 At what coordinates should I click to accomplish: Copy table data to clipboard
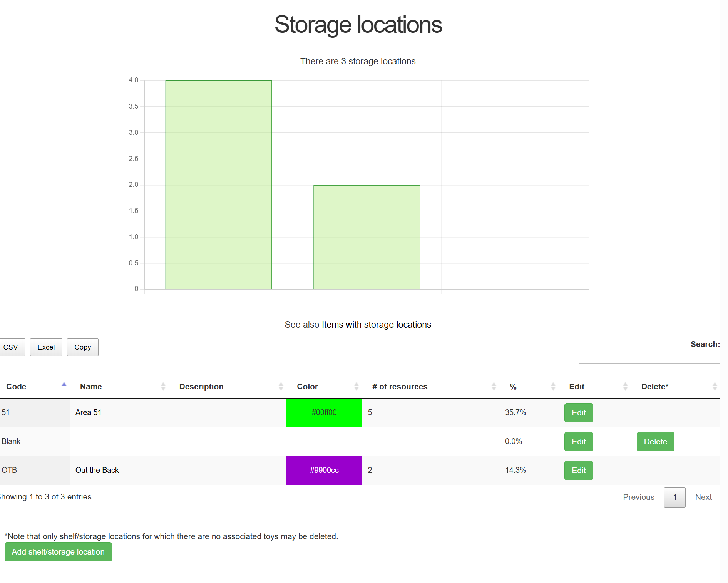click(x=83, y=347)
